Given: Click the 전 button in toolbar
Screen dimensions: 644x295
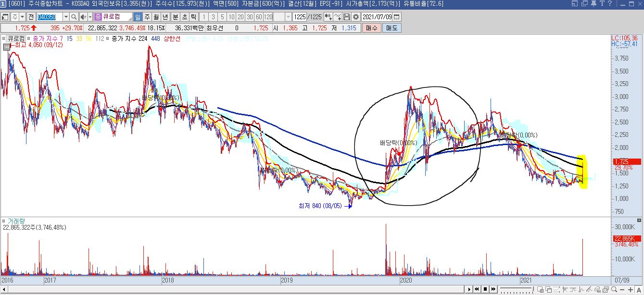Looking at the screenshot, I should coord(31,17).
